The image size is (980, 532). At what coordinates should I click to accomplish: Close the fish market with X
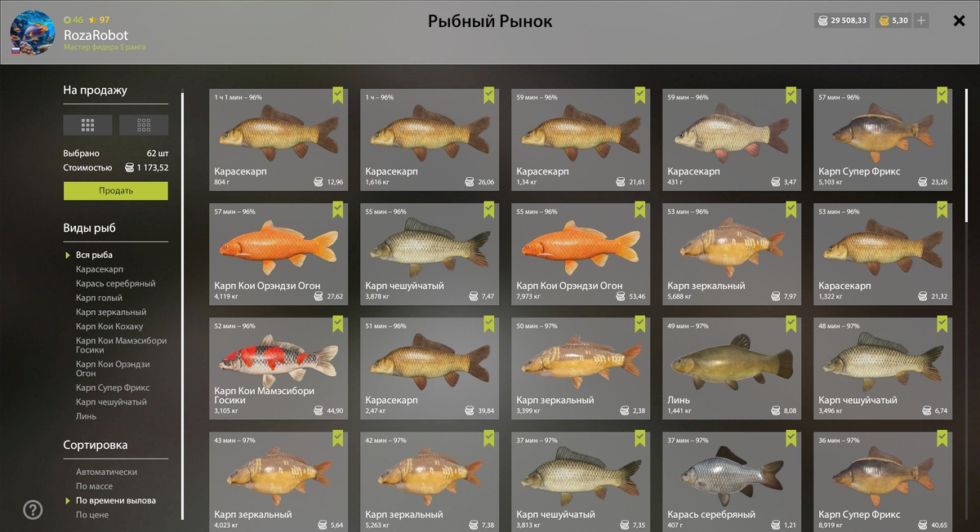960,21
